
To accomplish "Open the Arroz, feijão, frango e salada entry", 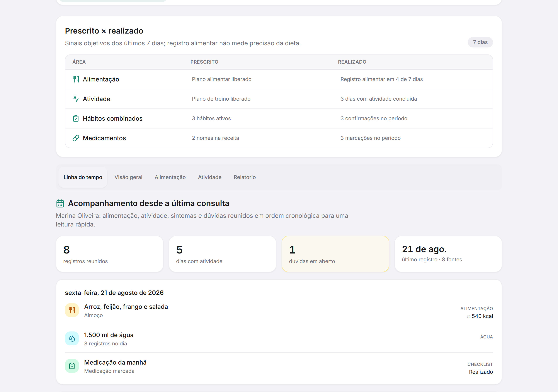I will click(x=279, y=311).
